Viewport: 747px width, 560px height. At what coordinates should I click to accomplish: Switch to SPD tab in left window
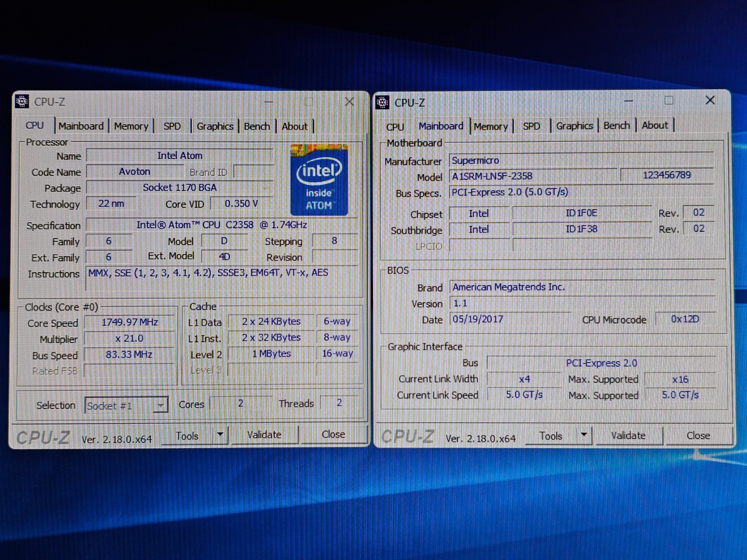[x=172, y=126]
